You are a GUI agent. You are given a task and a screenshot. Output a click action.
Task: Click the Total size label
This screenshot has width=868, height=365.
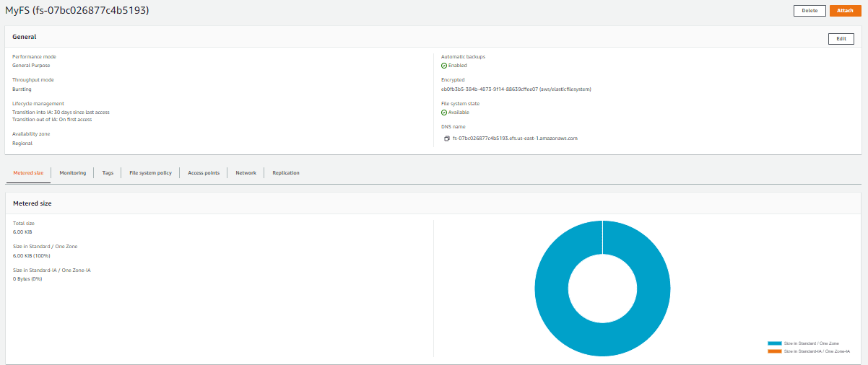point(24,224)
